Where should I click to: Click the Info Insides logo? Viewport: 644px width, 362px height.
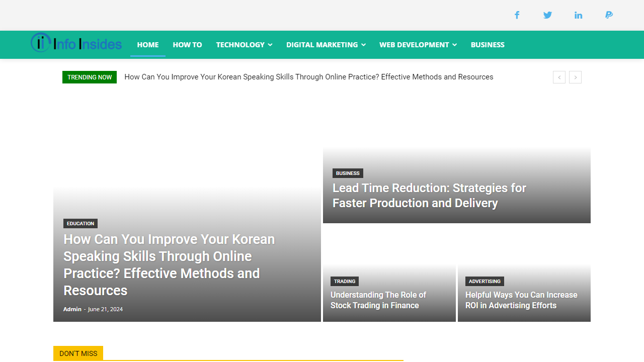click(x=76, y=44)
